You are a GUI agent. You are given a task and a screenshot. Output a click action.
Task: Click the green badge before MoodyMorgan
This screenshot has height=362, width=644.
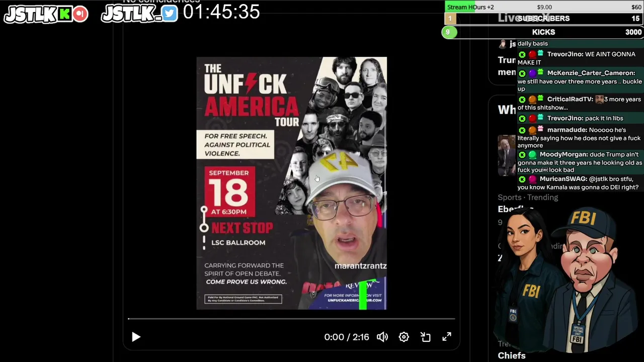pos(522,154)
